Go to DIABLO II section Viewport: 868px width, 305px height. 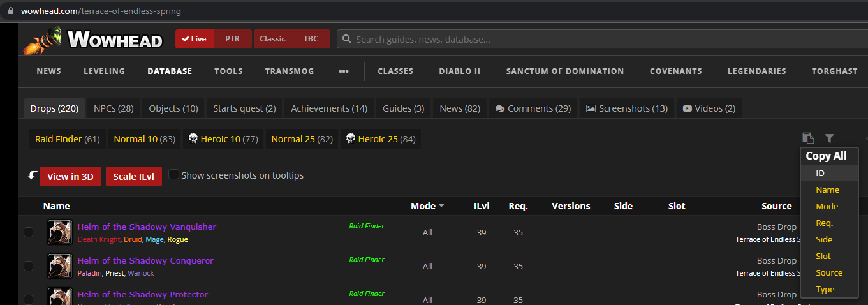coord(460,71)
